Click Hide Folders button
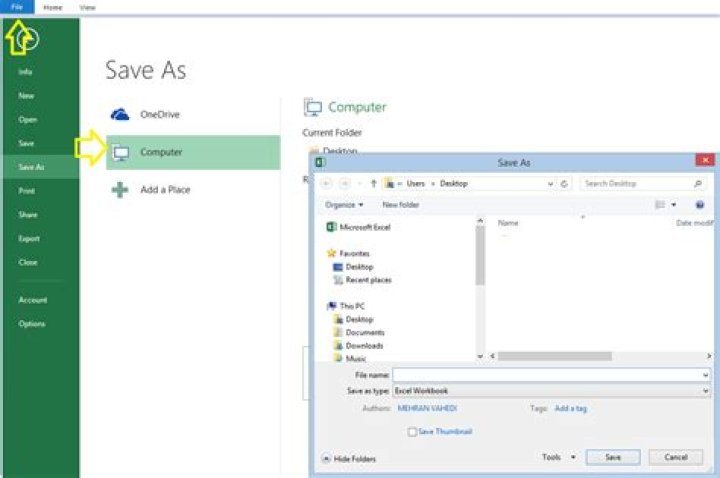This screenshot has width=720, height=478. [x=349, y=459]
